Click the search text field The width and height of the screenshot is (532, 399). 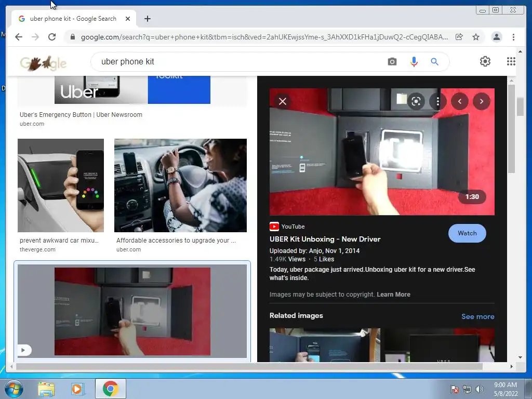[237, 62]
